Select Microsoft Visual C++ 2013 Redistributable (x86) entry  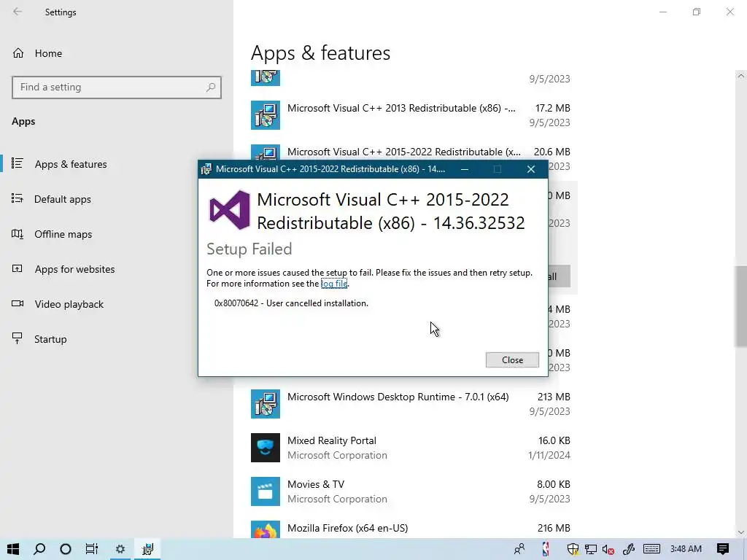[411, 115]
